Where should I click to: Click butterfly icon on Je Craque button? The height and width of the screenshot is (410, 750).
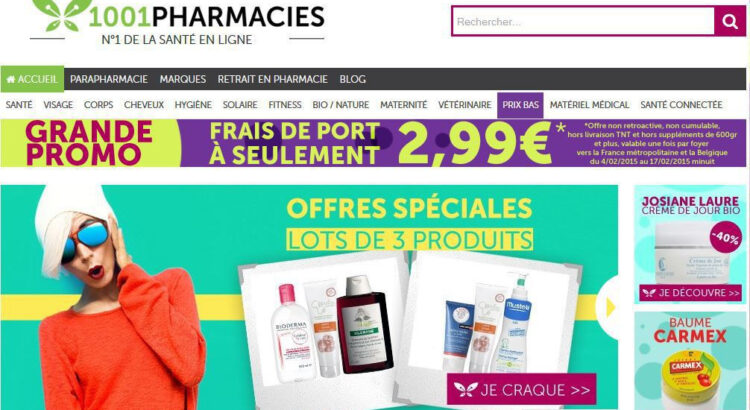coord(465,389)
